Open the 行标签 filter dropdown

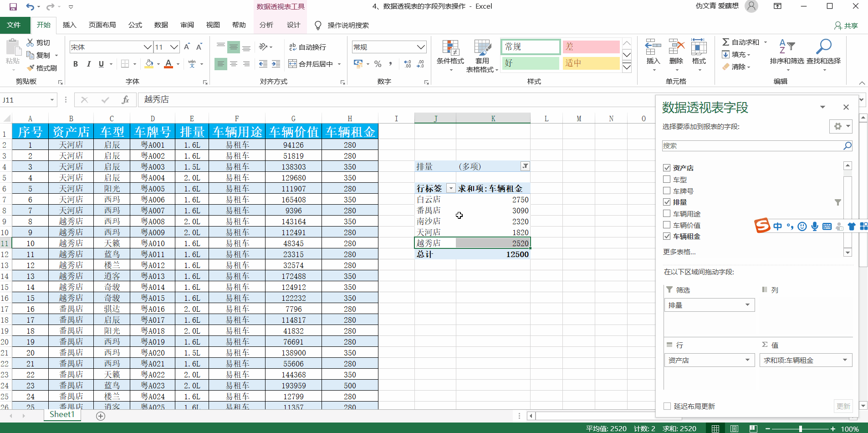pyautogui.click(x=451, y=188)
